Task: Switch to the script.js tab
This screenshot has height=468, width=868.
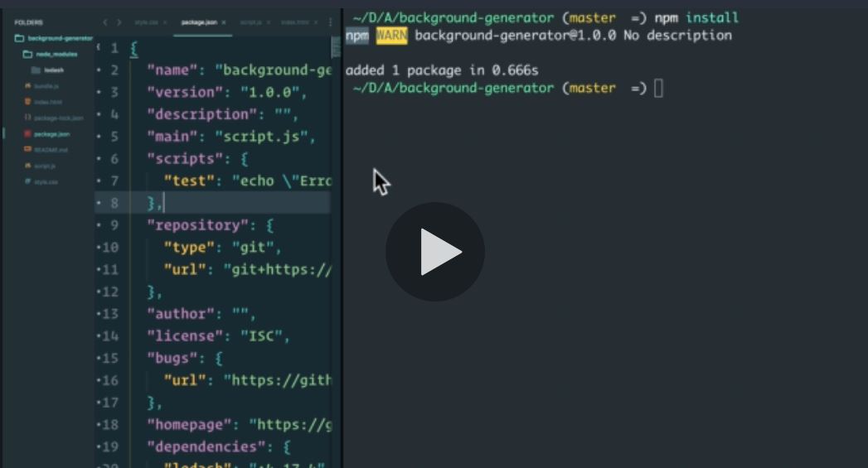Action: 250,22
